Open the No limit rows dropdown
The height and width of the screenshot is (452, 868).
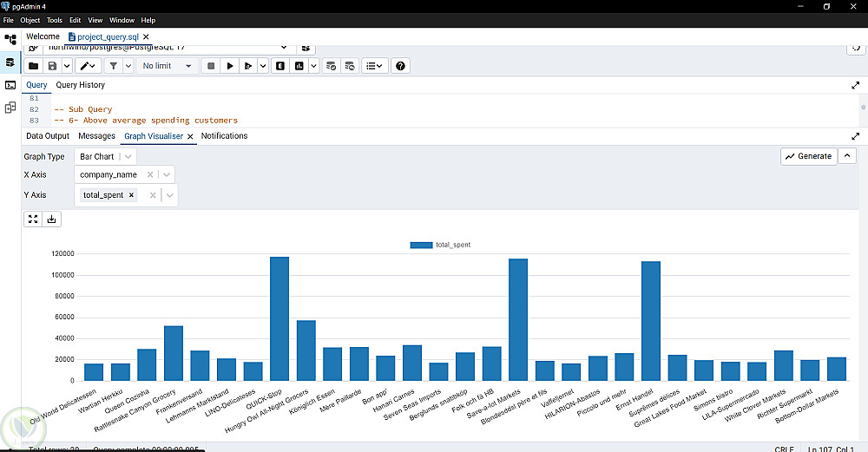tap(167, 66)
